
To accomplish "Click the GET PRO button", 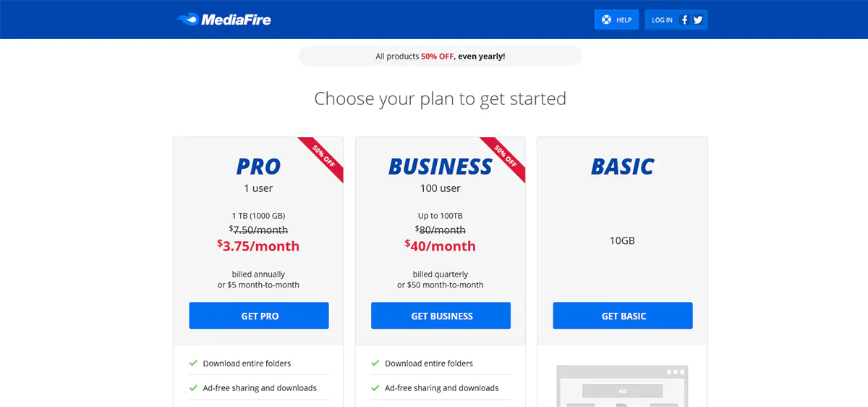I will pyautogui.click(x=259, y=316).
